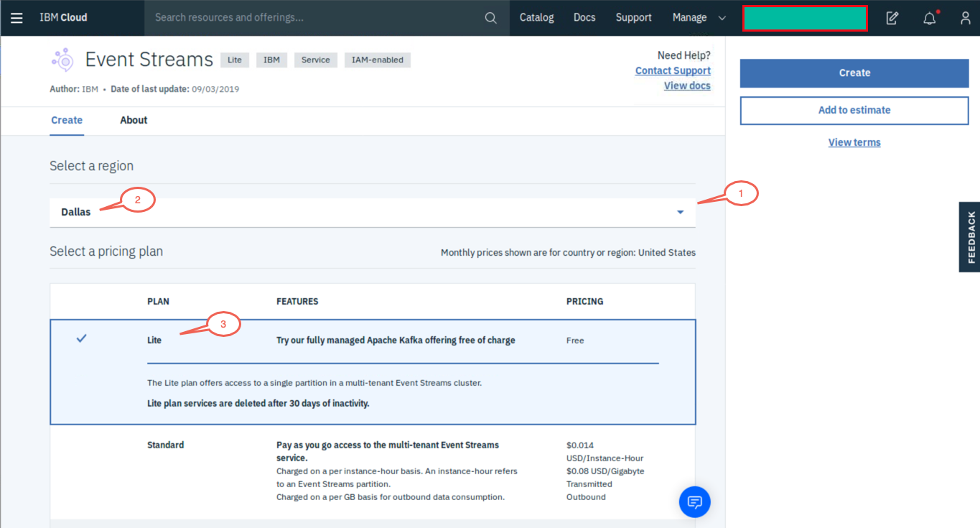Screen dimensions: 980x528
Task: Open the user profile icon
Action: tap(966, 18)
